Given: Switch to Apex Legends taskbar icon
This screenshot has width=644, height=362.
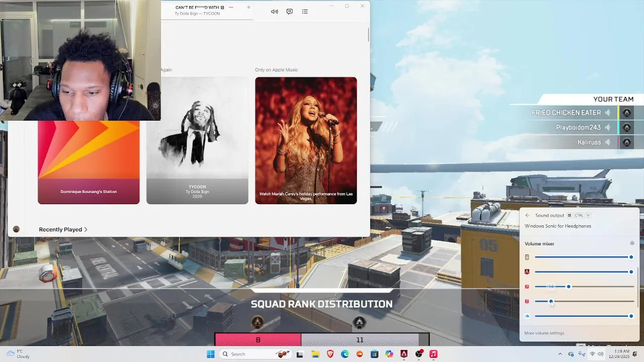Looking at the screenshot, I should pos(404,354).
